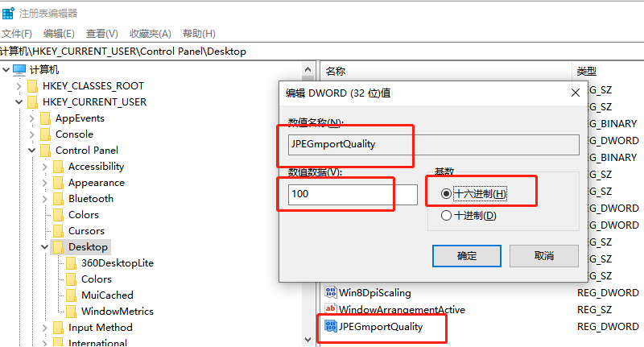Screen dimensions: 644x347
Task: Select Desktop folder icon
Action: click(x=58, y=247)
